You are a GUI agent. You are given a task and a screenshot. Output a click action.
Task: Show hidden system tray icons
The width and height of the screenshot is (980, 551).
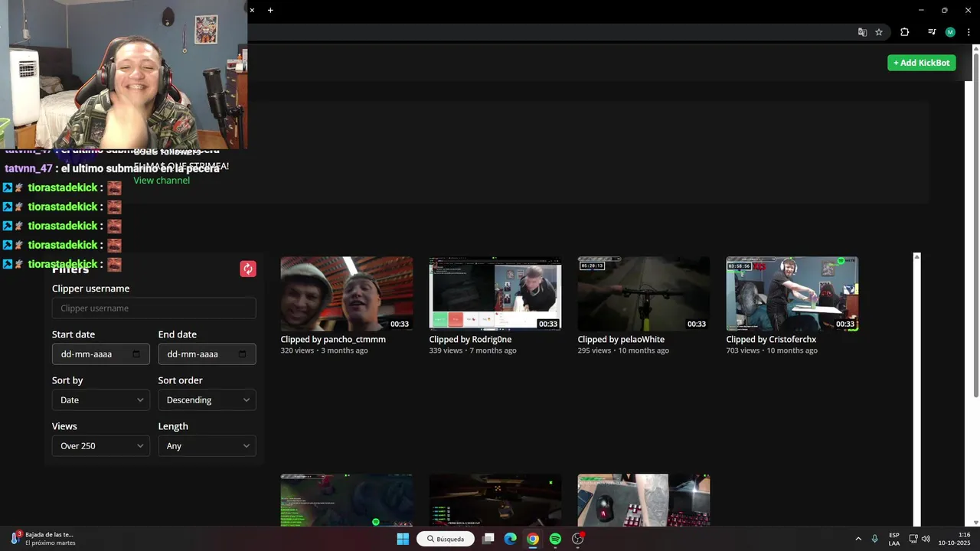pos(857,539)
